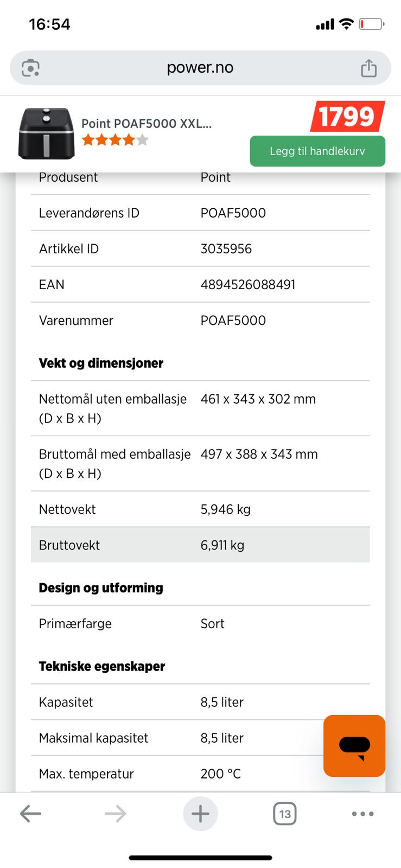Open the three-dot browser menu

click(x=362, y=813)
